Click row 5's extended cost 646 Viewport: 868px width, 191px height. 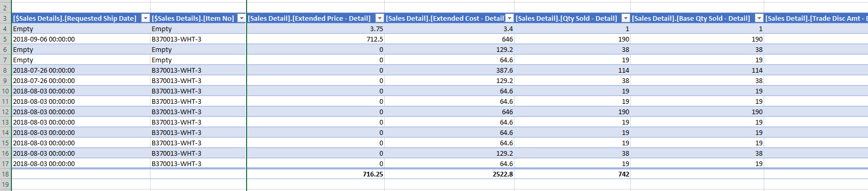[450, 39]
